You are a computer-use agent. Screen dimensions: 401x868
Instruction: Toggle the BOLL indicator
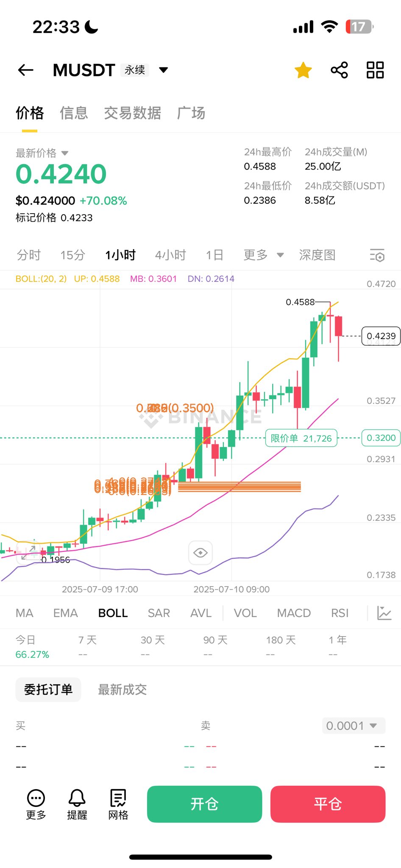[x=113, y=613]
